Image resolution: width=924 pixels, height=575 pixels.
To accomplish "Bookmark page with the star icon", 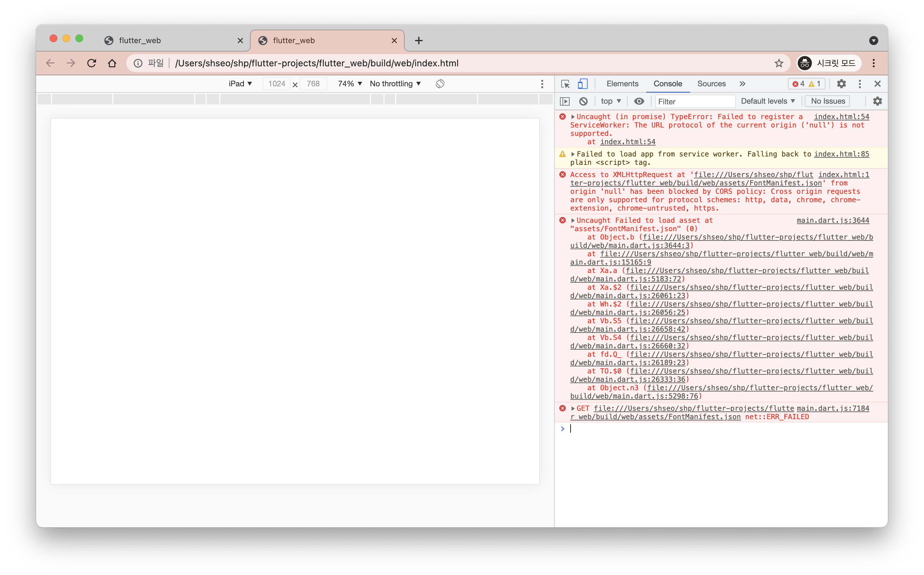I will pos(779,63).
